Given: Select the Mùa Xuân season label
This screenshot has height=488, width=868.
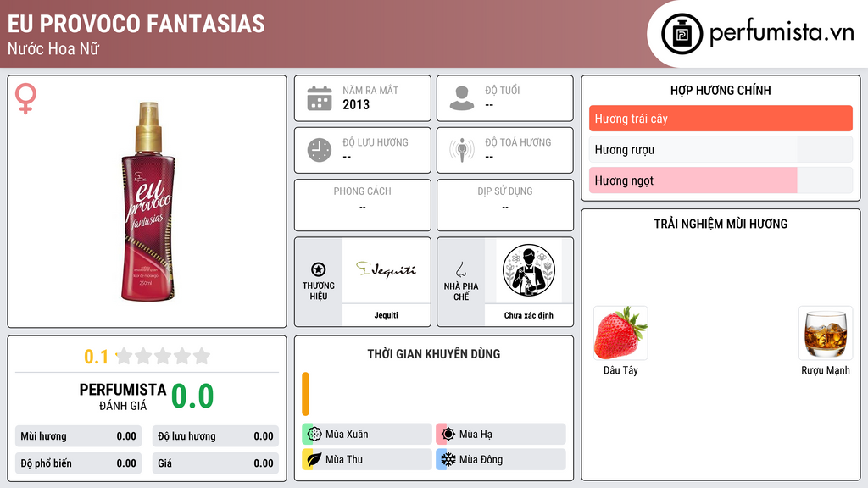Looking at the screenshot, I should point(347,435).
